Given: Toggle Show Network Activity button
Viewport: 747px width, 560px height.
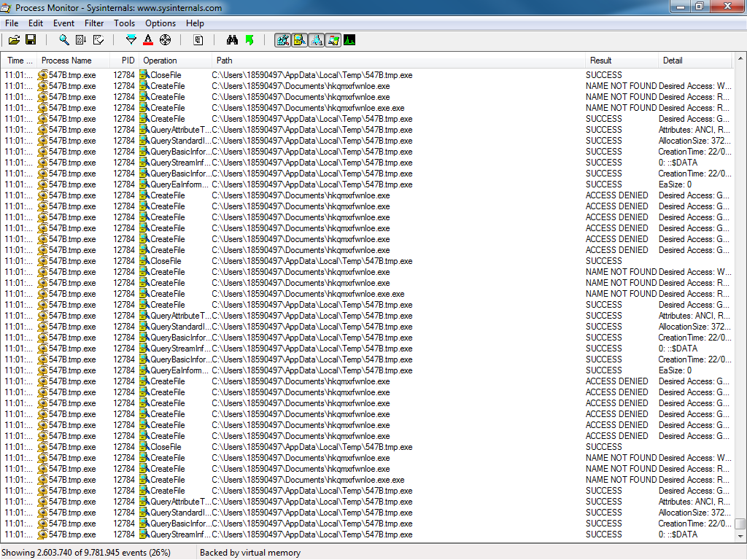Looking at the screenshot, I should [317, 40].
